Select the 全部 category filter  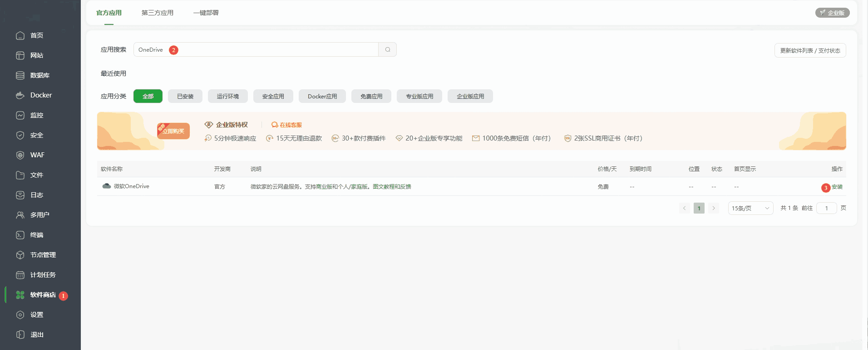tap(148, 96)
